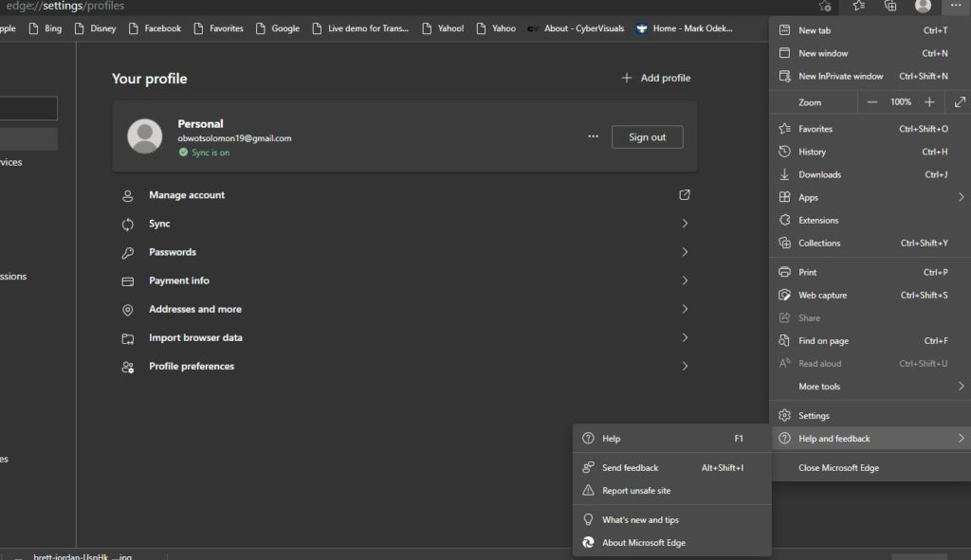This screenshot has width=971, height=560.
Task: Select Collections from the Edge menu
Action: coord(870,244)
